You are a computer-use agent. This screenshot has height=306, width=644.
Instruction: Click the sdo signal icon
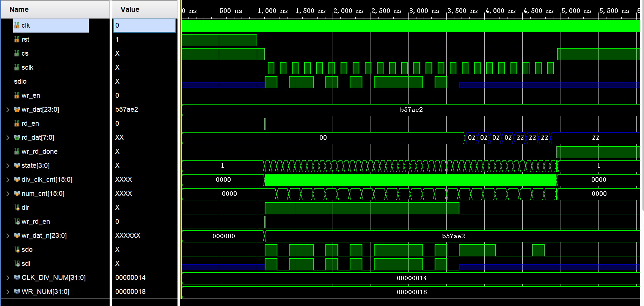click(x=17, y=250)
